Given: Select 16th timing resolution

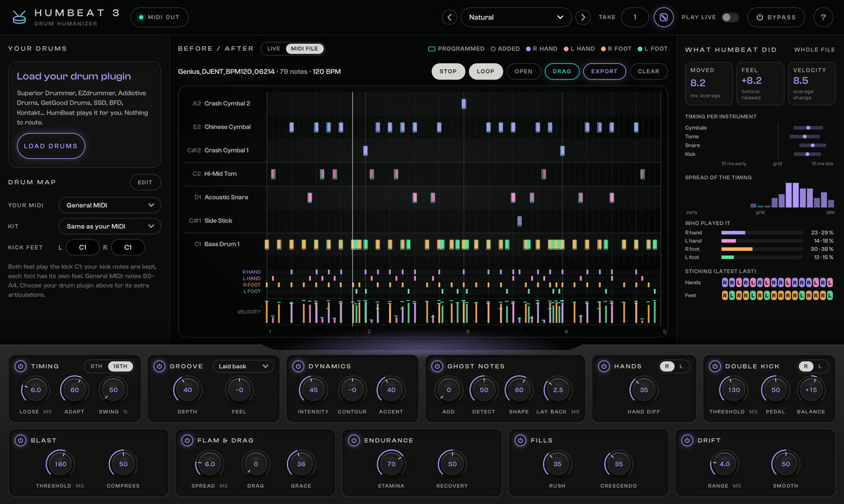Looking at the screenshot, I should point(120,366).
